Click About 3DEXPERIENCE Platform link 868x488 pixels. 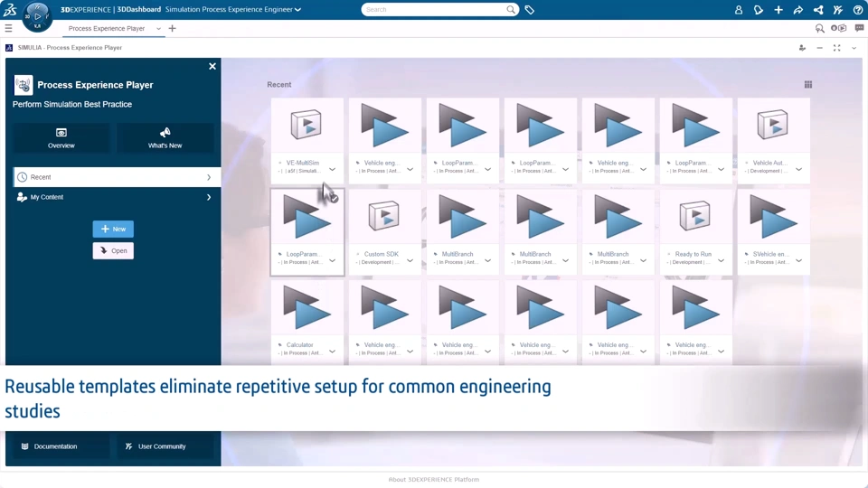pyautogui.click(x=434, y=480)
